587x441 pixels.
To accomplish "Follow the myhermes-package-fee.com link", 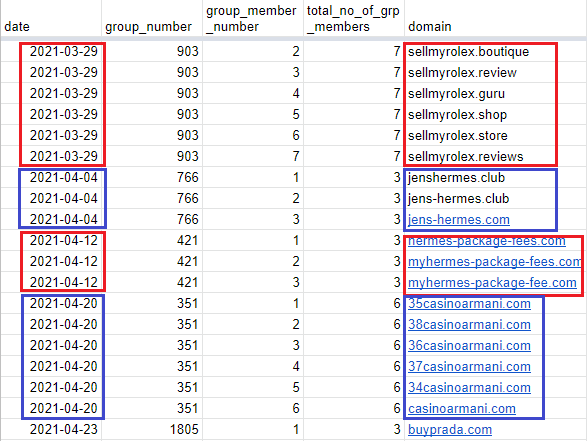I will pyautogui.click(x=492, y=283).
